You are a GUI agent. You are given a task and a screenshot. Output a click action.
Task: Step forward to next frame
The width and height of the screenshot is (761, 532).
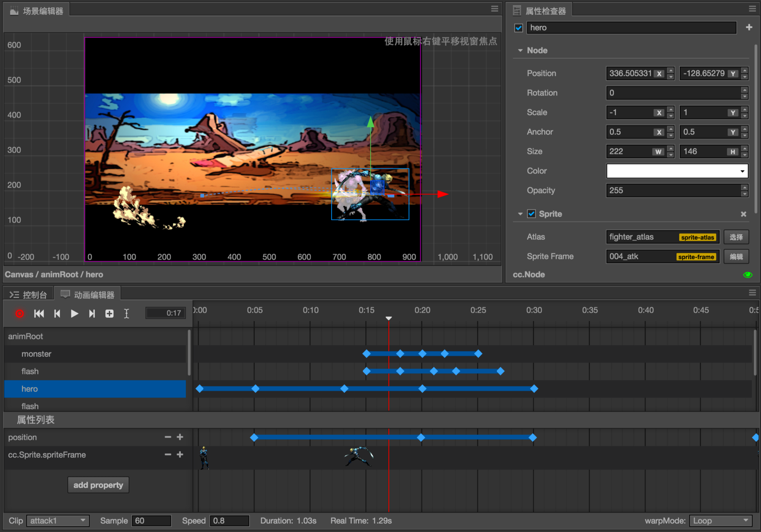pyautogui.click(x=92, y=314)
